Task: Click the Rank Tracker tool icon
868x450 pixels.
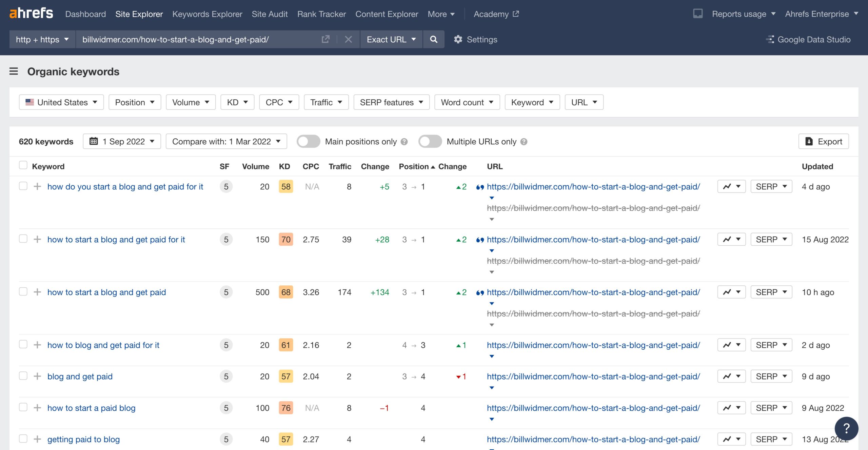Action: (x=321, y=14)
